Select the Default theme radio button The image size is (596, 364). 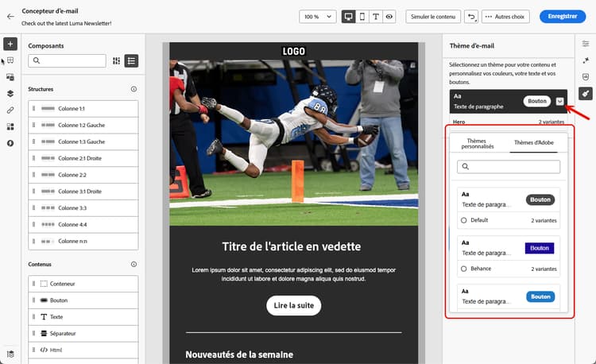[464, 220]
